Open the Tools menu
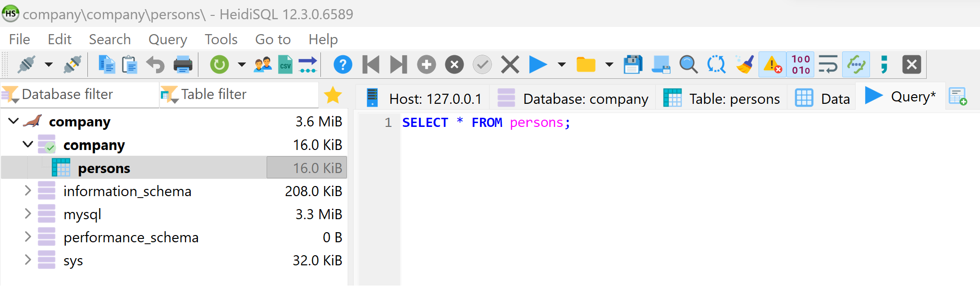This screenshot has height=286, width=980. (221, 39)
